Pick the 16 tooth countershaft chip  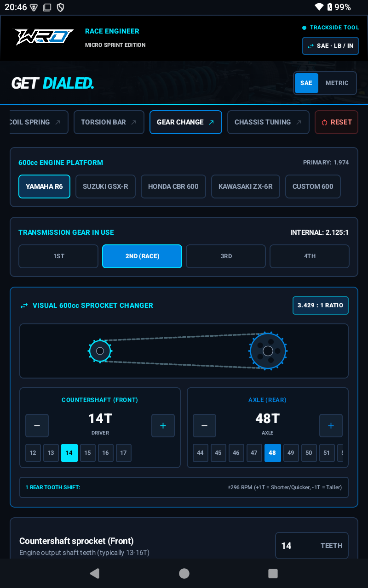click(105, 453)
